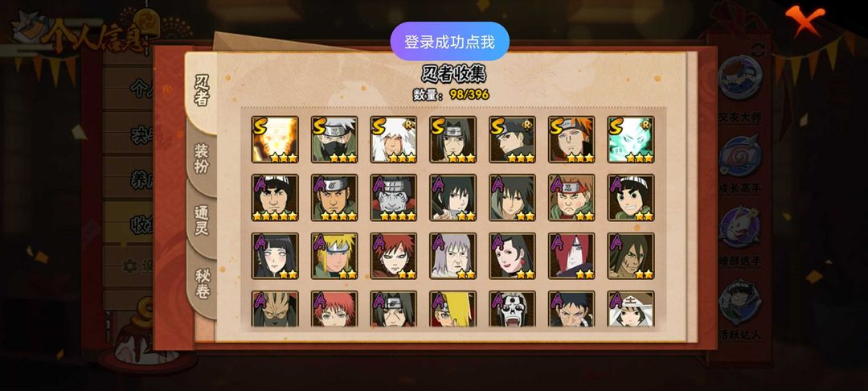Open the 活跃达人 badge icon
Image resolution: width=868 pixels, height=391 pixels.
coord(740,302)
